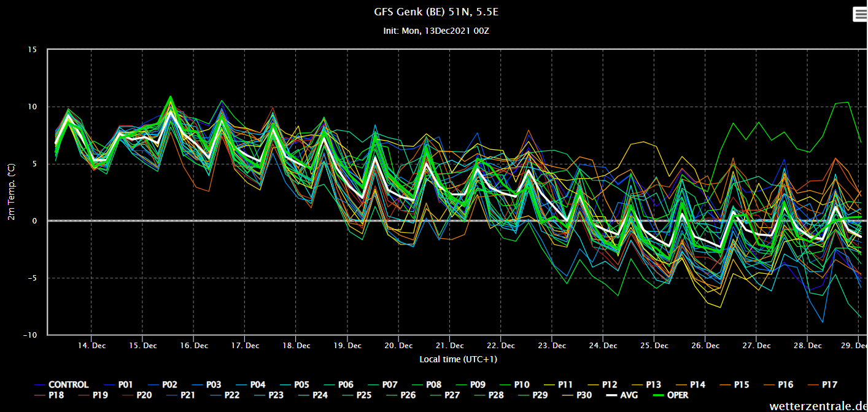Toggle P25 series in legend
The height and width of the screenshot is (412, 868).
356,395
